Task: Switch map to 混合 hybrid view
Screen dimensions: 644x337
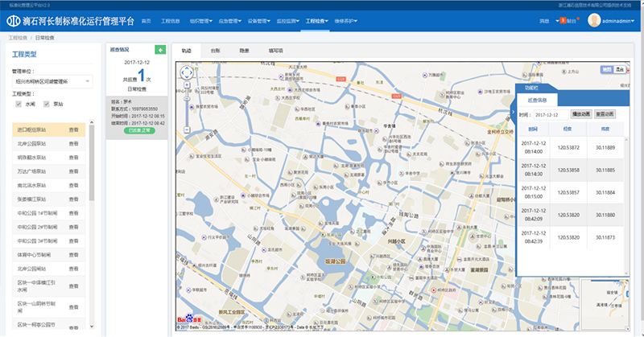Action: tap(619, 70)
